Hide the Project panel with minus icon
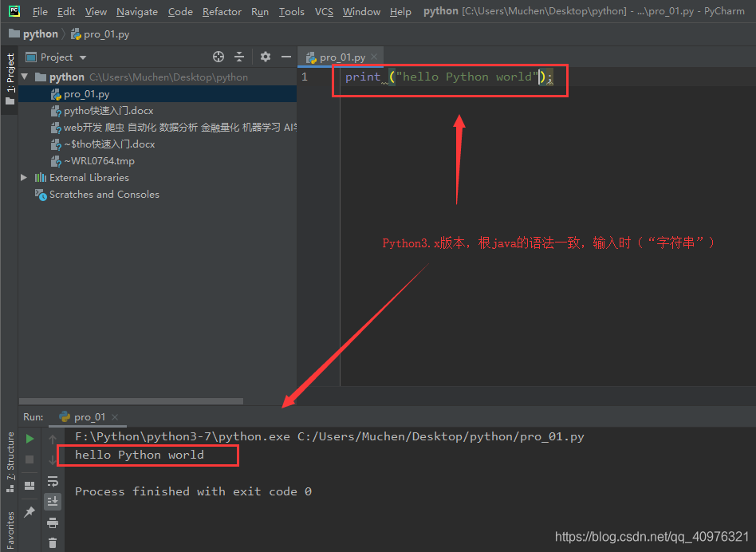 pyautogui.click(x=286, y=57)
